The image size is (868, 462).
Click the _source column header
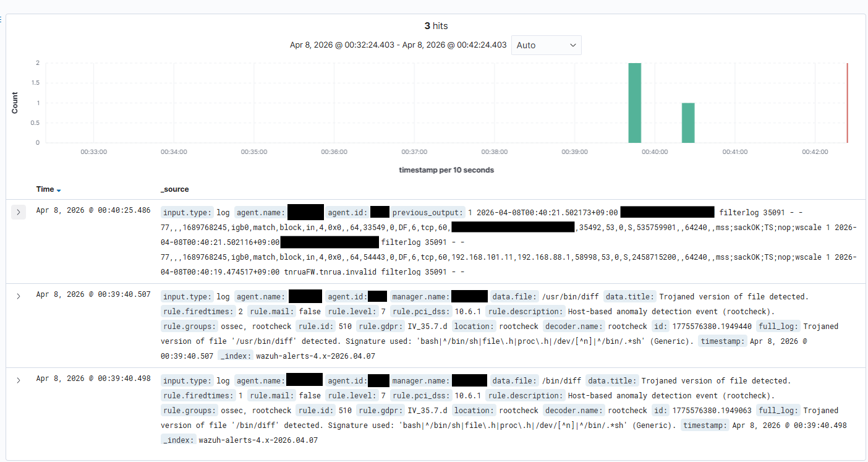(x=175, y=189)
